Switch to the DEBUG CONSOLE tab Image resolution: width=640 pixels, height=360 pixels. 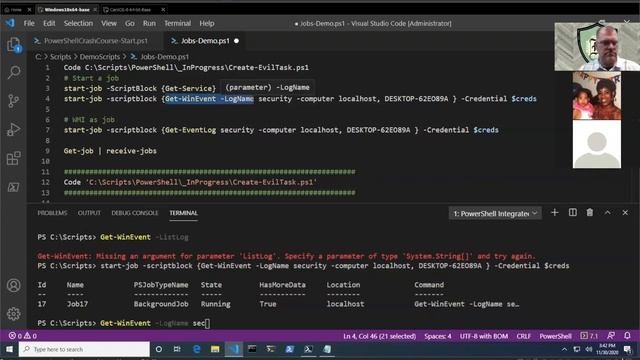[x=135, y=213]
